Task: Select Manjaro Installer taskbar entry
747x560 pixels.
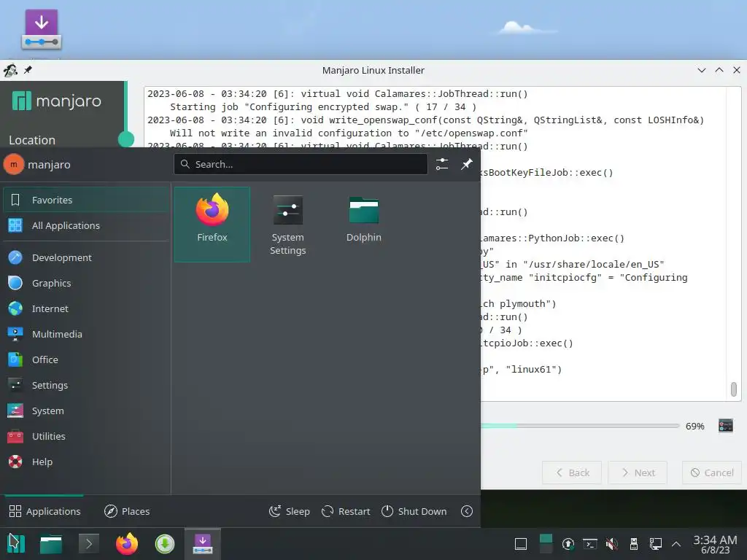Action: coord(203,544)
